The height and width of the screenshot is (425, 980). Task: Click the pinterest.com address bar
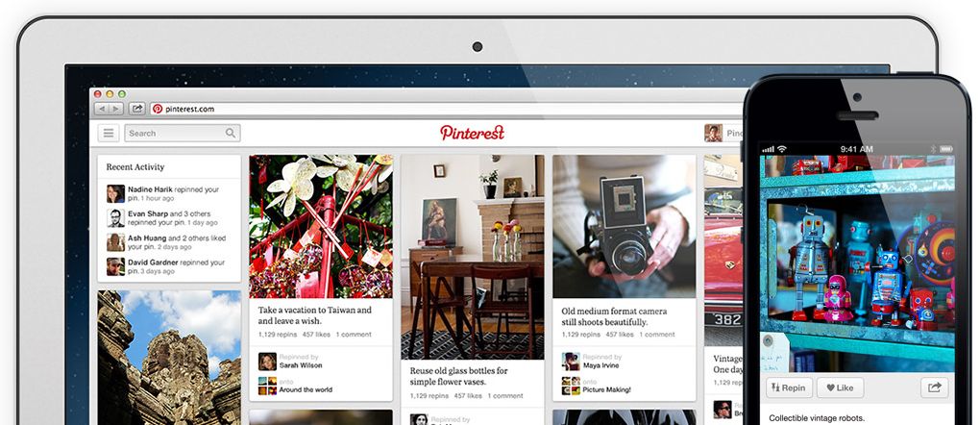(x=447, y=109)
